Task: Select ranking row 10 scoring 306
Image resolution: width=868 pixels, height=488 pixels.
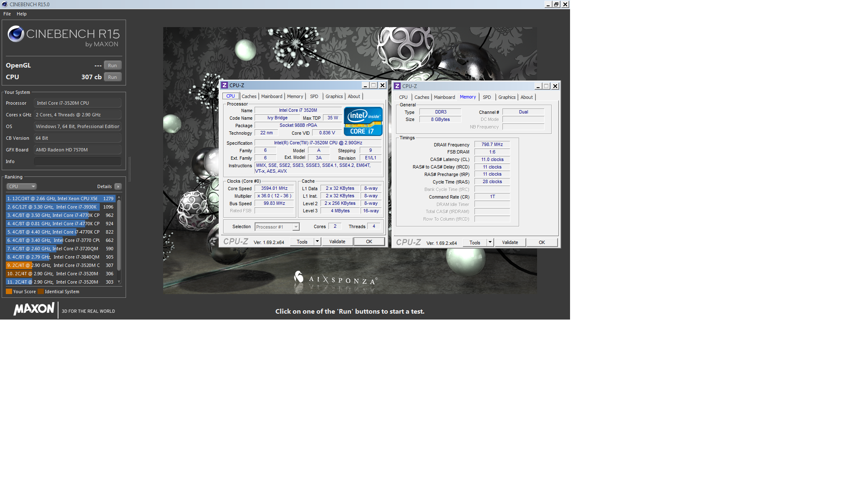Action: pyautogui.click(x=61, y=274)
